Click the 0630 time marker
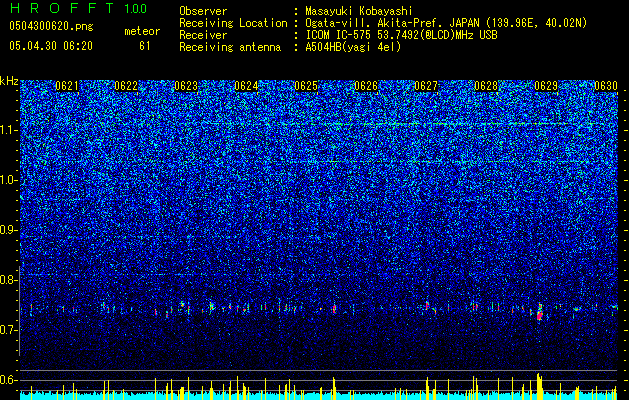This screenshot has width=629, height=400. pyautogui.click(x=606, y=86)
